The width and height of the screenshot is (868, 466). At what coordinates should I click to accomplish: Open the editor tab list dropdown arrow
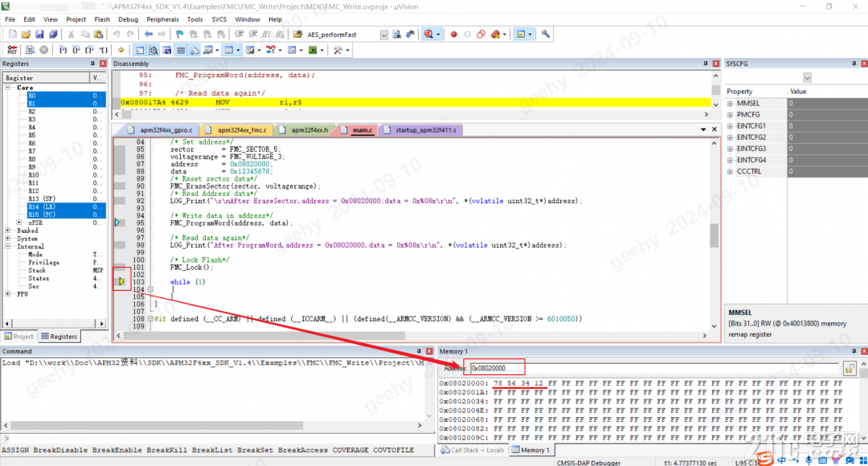click(703, 129)
